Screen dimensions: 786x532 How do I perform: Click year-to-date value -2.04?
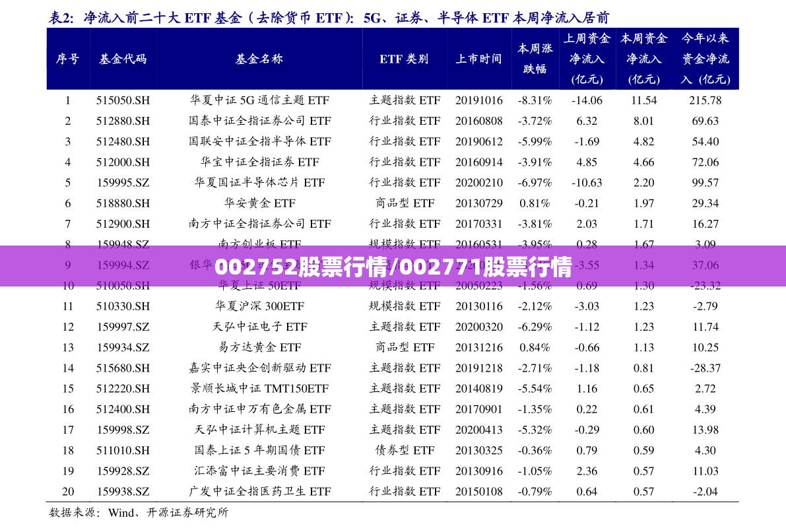(705, 491)
